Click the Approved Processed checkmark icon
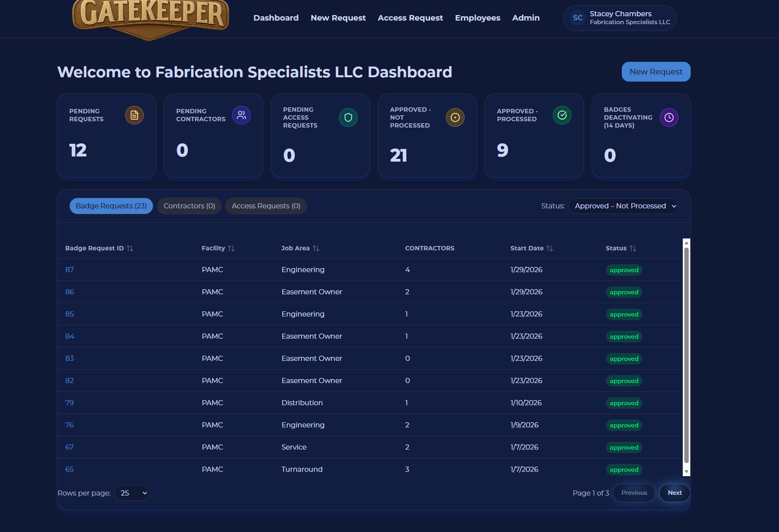The image size is (779, 532). point(562,115)
